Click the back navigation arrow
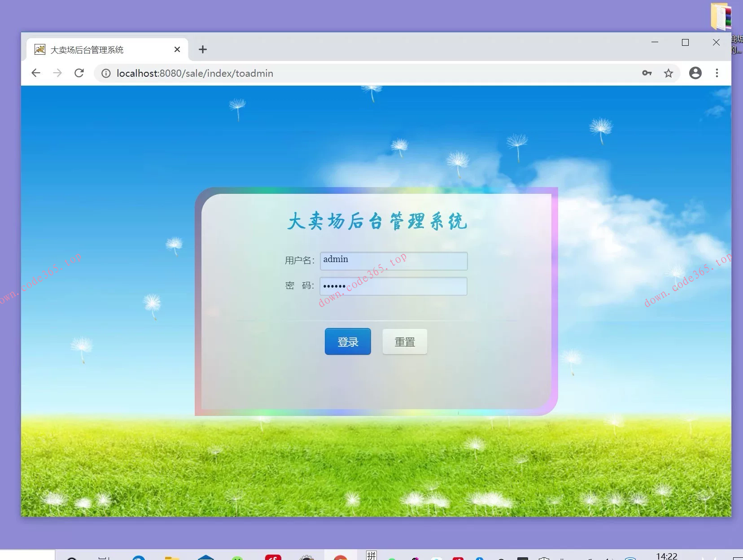The height and width of the screenshot is (560, 743). point(36,73)
